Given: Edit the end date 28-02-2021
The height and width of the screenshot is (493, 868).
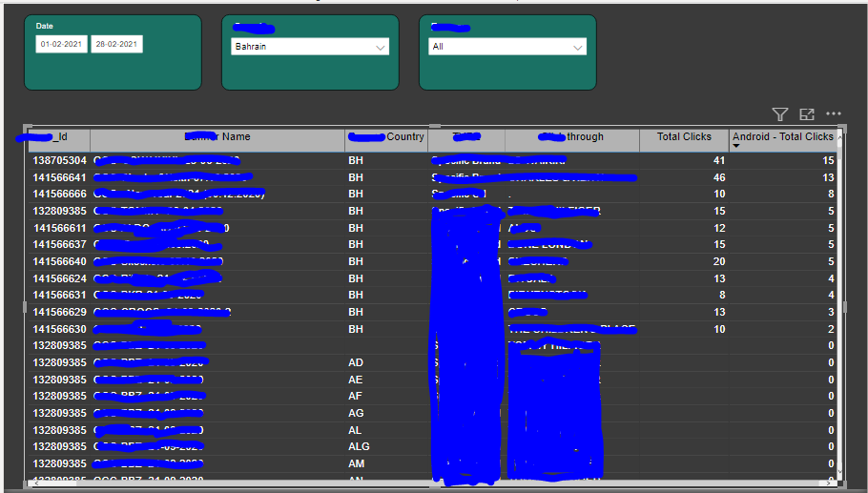Looking at the screenshot, I should (x=116, y=44).
